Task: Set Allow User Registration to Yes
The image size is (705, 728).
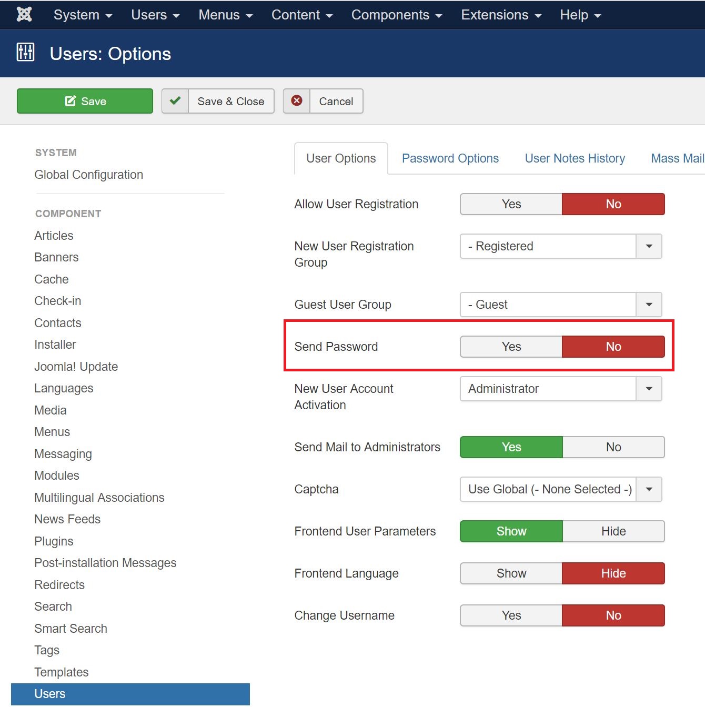Action: pos(511,204)
